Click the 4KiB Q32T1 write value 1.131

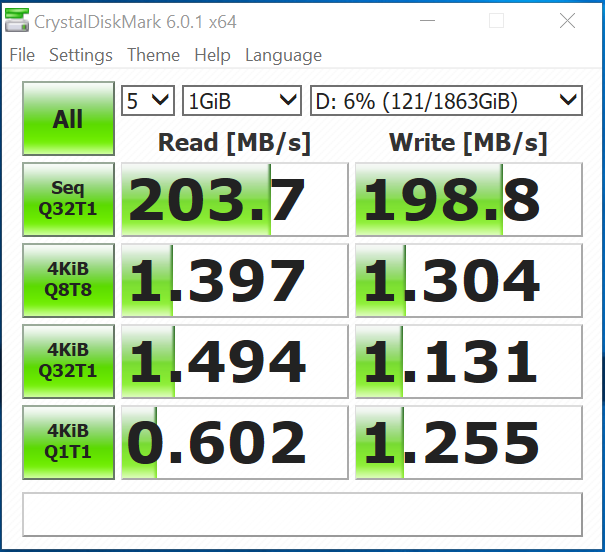coord(469,361)
